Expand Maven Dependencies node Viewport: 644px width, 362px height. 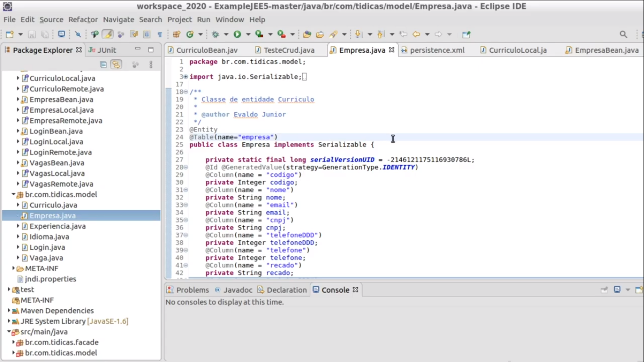click(8, 311)
